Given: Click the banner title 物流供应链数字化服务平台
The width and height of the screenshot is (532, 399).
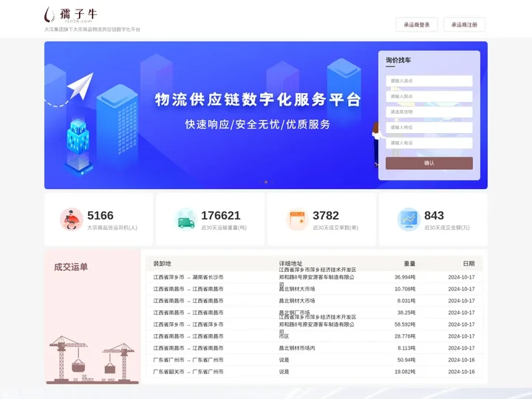Looking at the screenshot, I should point(258,100).
